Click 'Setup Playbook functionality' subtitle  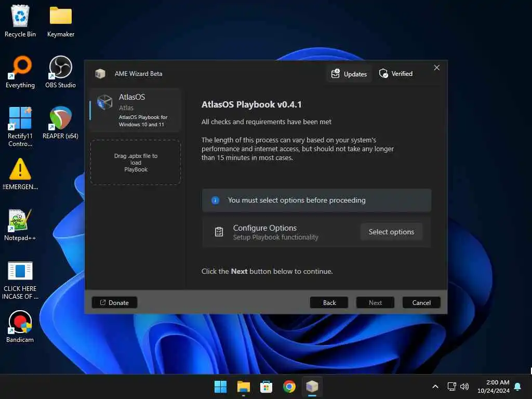275,237
